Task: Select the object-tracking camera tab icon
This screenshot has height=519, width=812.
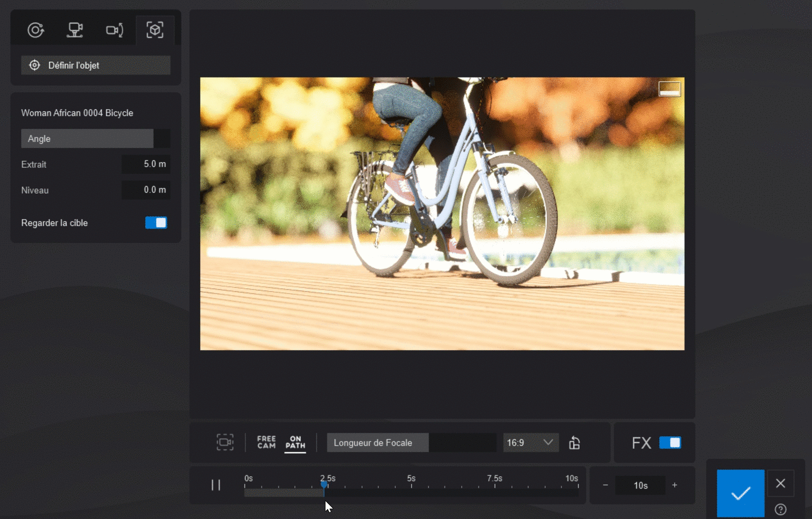Action: (x=155, y=30)
